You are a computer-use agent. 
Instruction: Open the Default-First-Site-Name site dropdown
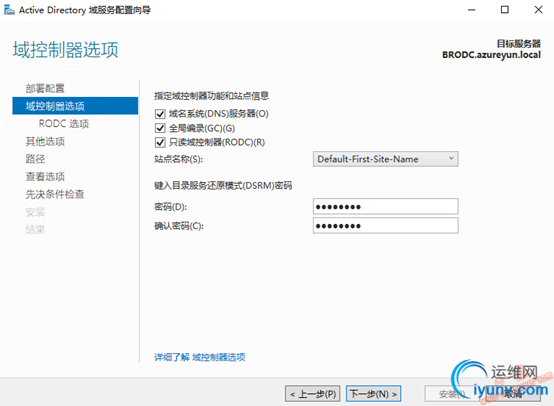[x=385, y=159]
